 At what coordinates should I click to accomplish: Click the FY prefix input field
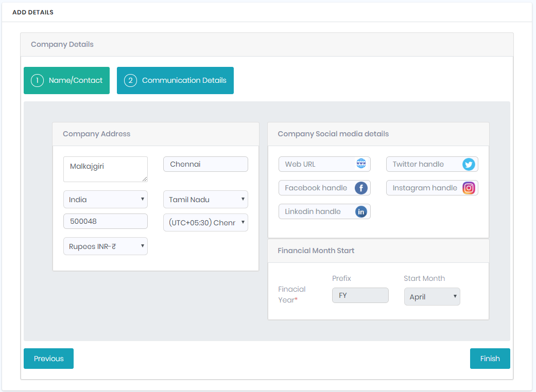coord(360,295)
